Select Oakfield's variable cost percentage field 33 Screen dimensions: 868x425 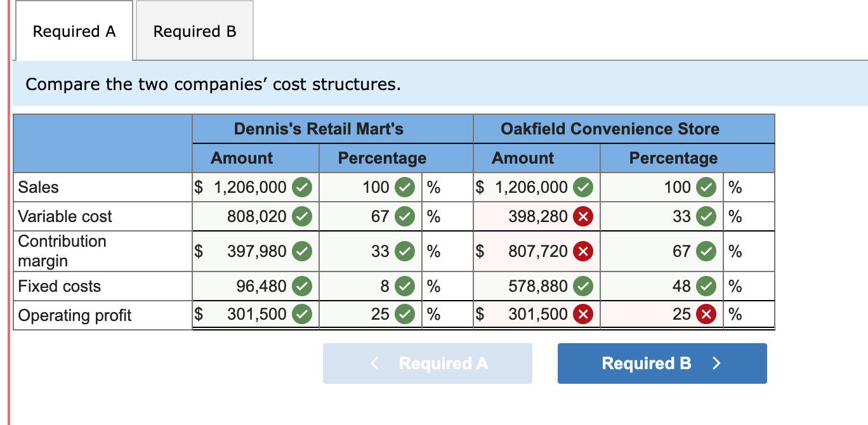point(662,216)
